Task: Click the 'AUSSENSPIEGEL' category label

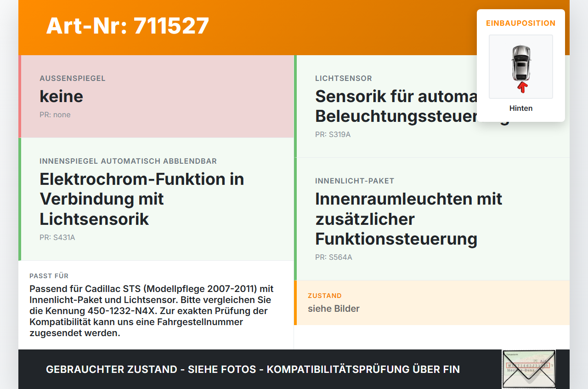Action: (73, 78)
